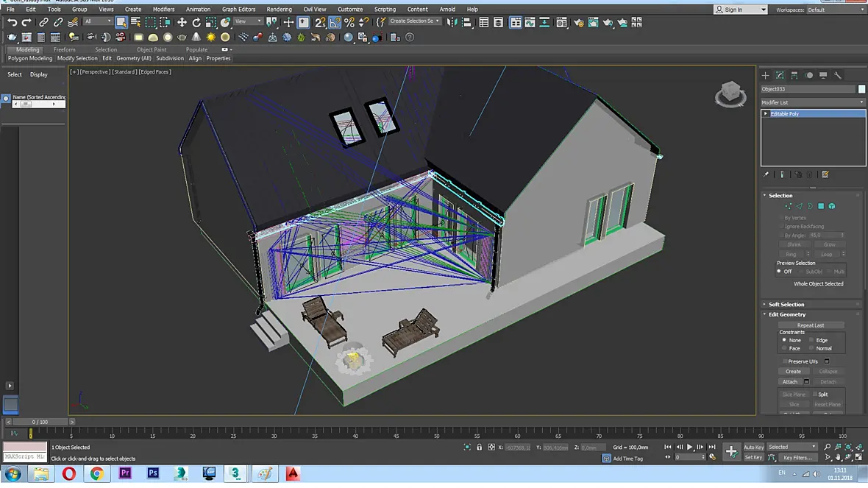Viewport: 868px width, 488px height.
Task: Choose the Select and Rotate tool
Action: tap(196, 23)
